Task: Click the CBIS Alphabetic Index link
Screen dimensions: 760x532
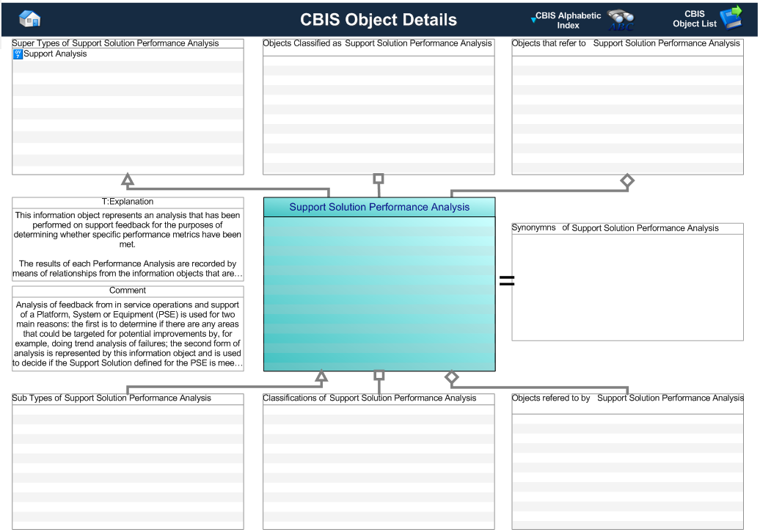Action: pos(568,21)
